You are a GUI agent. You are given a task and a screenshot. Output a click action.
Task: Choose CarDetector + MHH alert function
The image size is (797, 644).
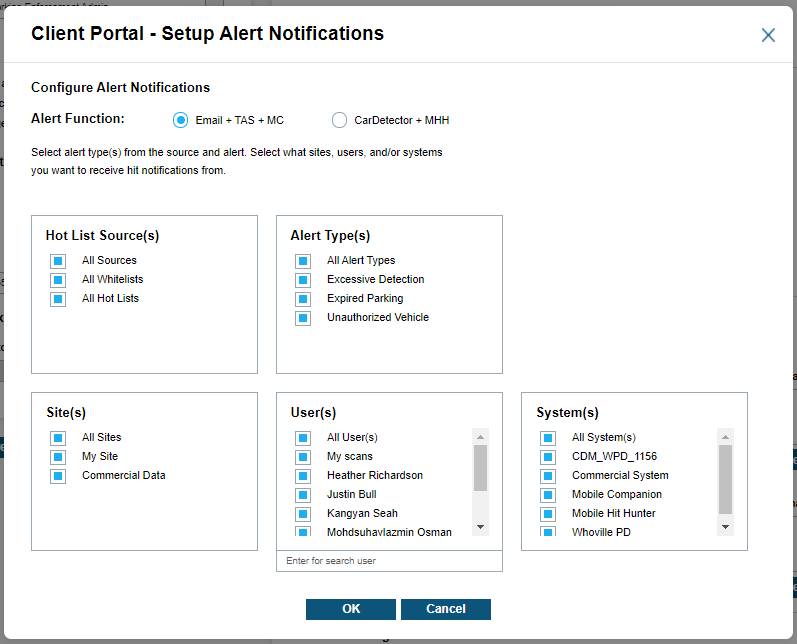pyautogui.click(x=339, y=120)
